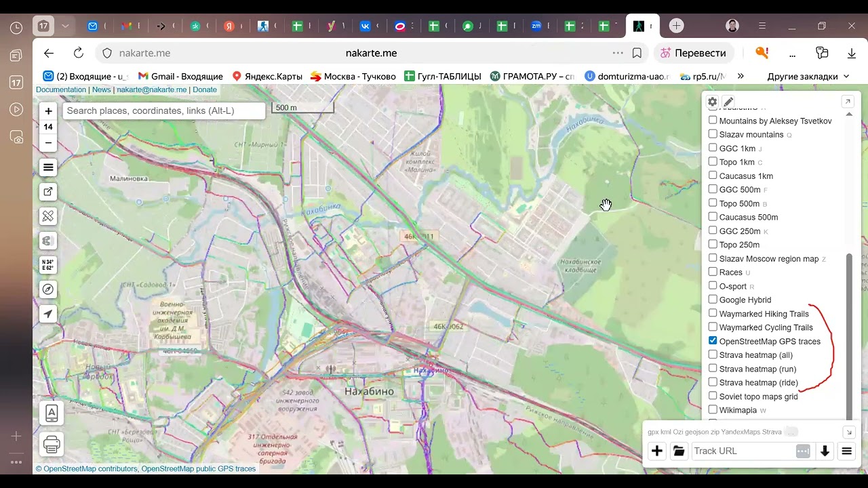The height and width of the screenshot is (488, 868).
Task: Open tab list dropdown chevron in tab bar
Action: pyautogui.click(x=65, y=26)
